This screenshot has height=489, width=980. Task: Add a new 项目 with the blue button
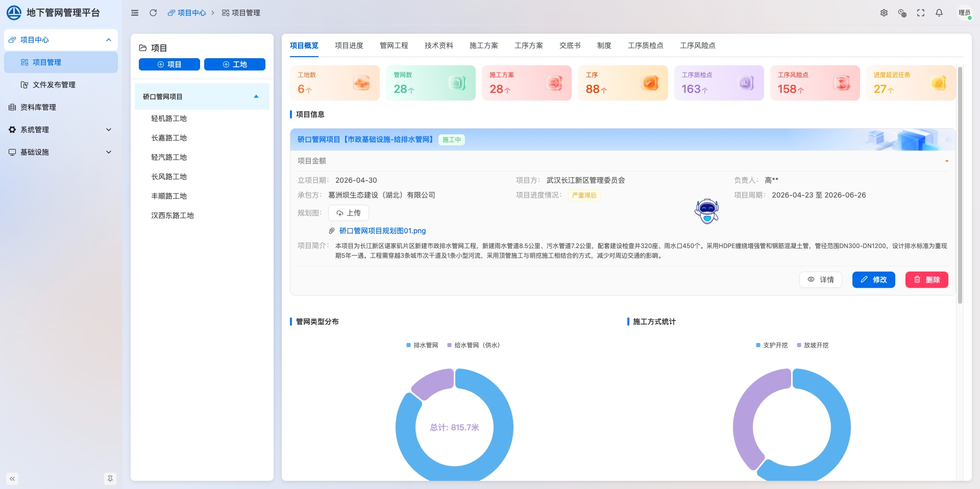tap(169, 64)
